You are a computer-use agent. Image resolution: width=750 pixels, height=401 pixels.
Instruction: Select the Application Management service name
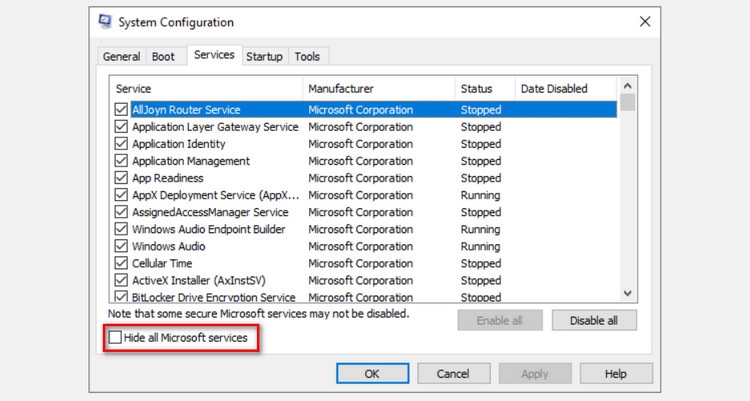[191, 161]
